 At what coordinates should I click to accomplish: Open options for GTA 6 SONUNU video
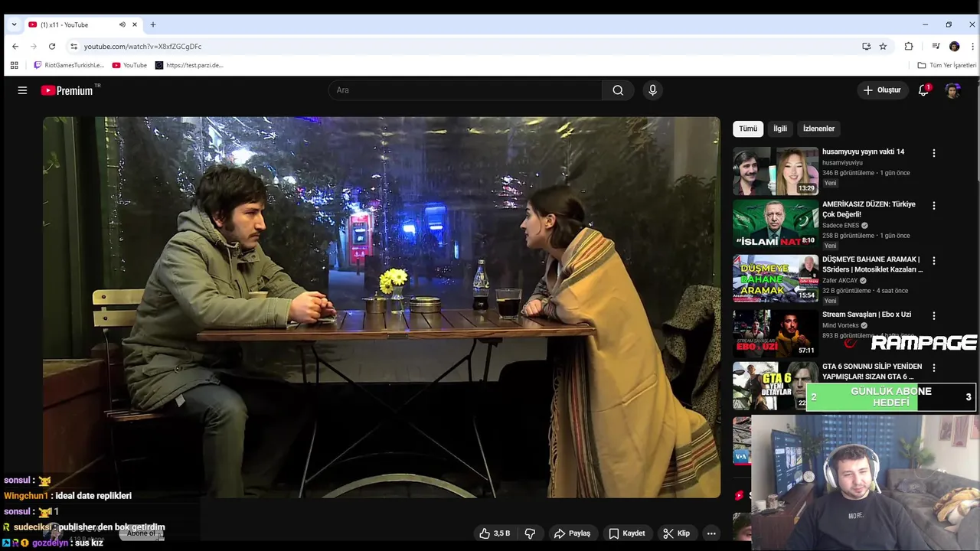click(x=933, y=368)
